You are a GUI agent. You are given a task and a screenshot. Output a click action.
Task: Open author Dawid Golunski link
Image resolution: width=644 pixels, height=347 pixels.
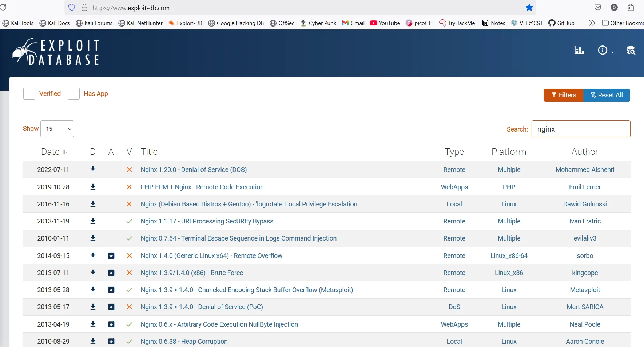[x=585, y=204]
